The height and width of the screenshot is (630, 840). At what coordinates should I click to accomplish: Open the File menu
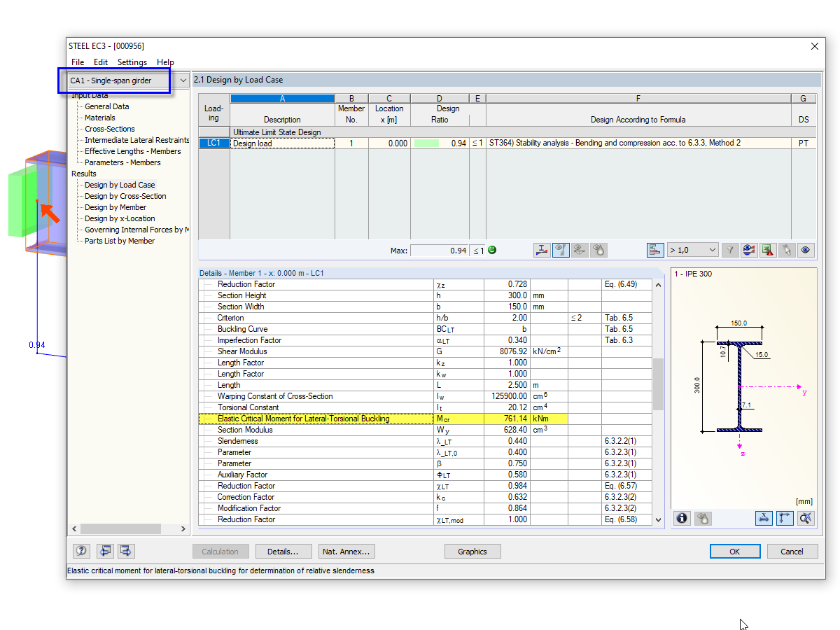point(78,62)
